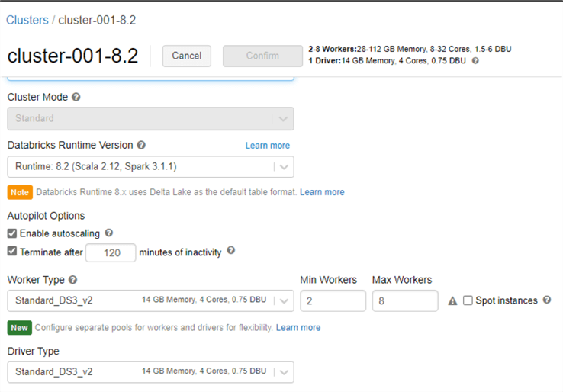
Task: Click the orange Note badge
Action: (x=20, y=192)
